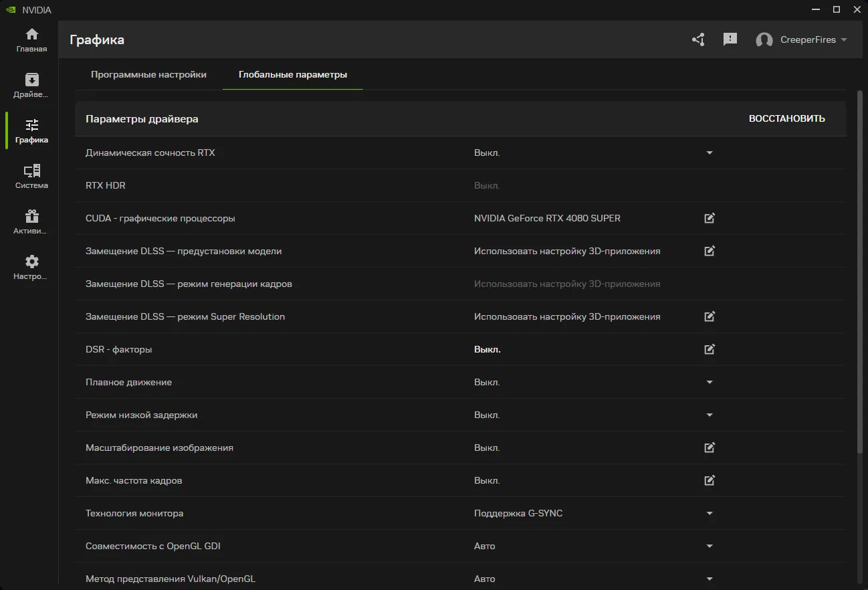868x590 pixels.
Task: Edit CUDA графические процессоры setting
Action: tap(710, 218)
